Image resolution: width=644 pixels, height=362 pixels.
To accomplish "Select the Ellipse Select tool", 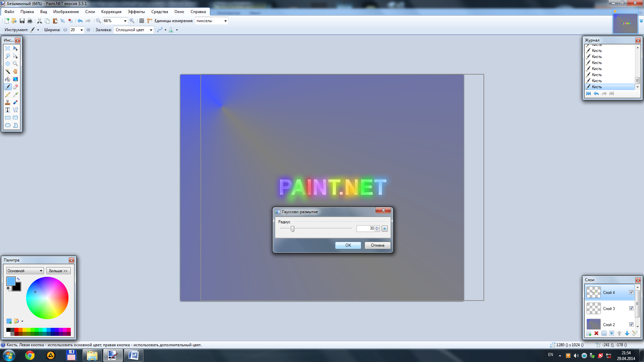I will coord(8,64).
